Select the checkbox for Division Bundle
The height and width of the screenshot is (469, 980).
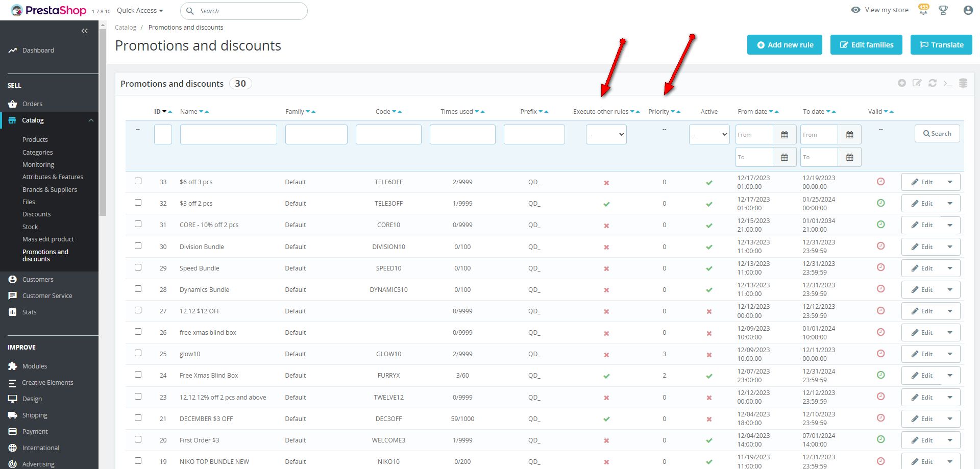point(138,246)
